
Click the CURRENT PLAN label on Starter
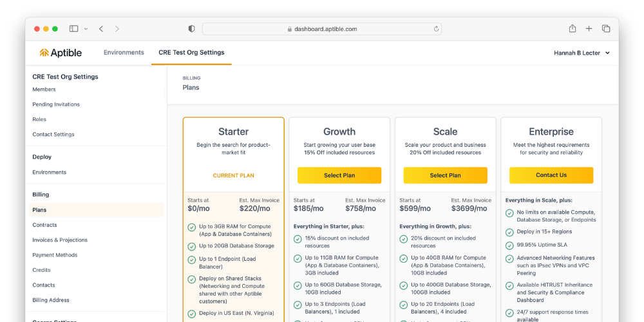pos(233,175)
